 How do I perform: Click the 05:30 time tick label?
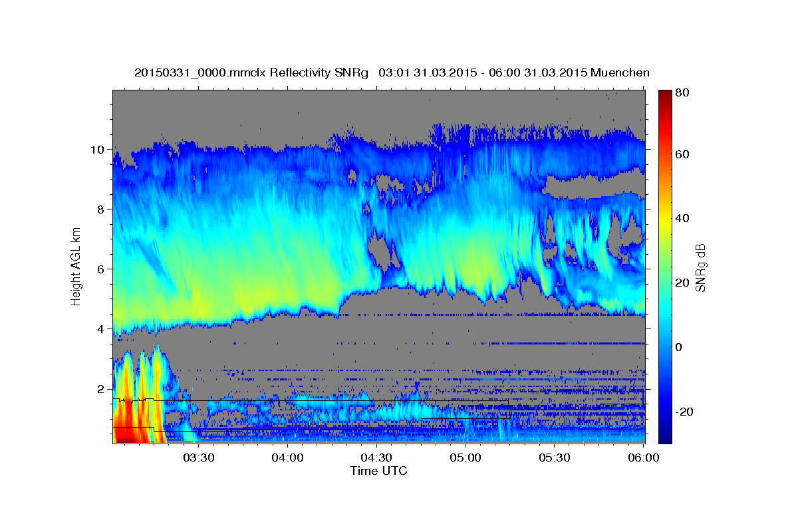555,458
